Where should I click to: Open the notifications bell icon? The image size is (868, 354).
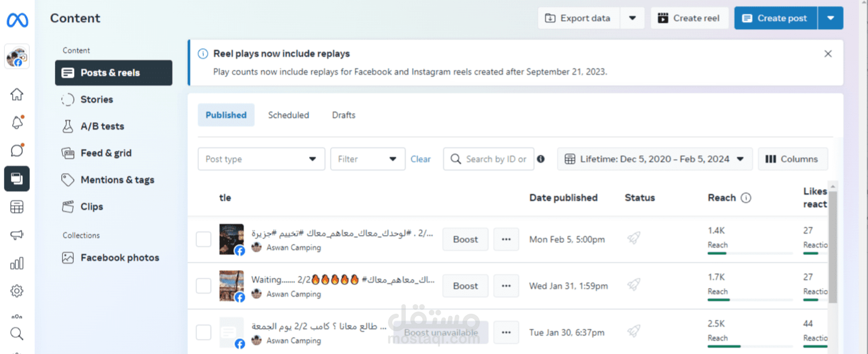point(17,122)
